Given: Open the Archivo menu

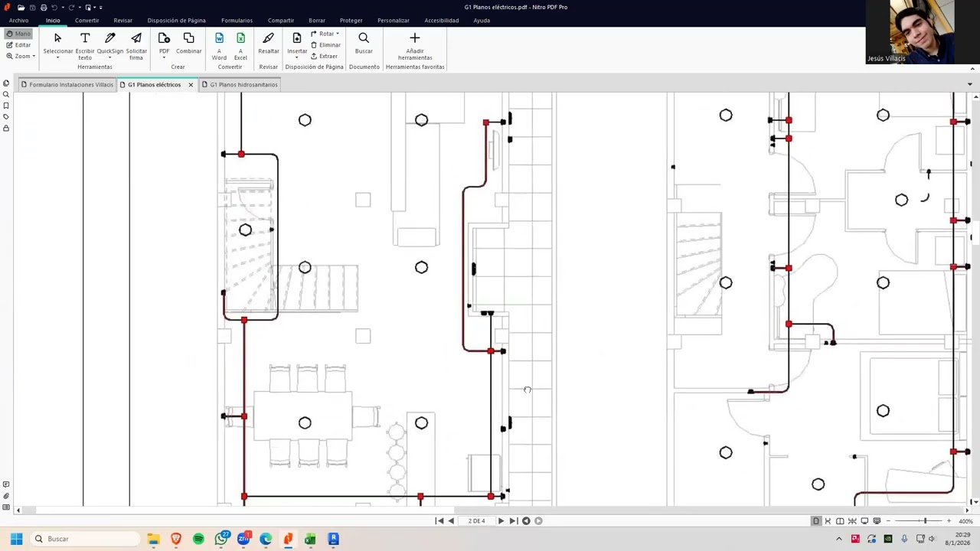Looking at the screenshot, I should pos(18,21).
